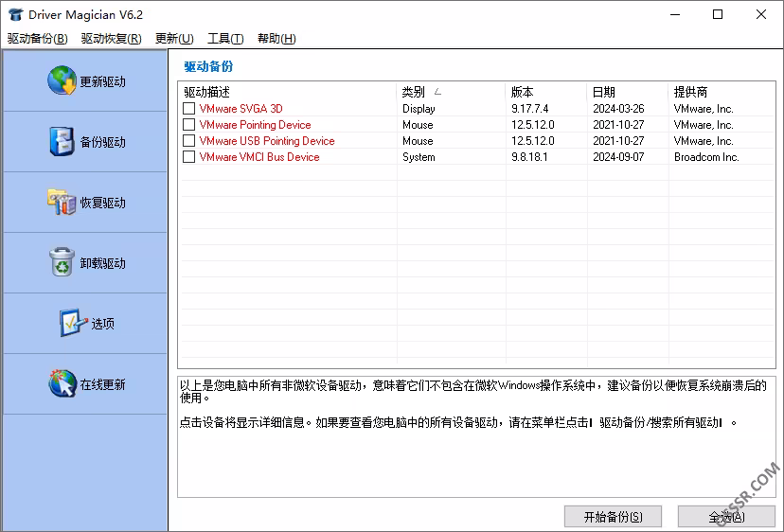Check the VMware SVGA 3D checkbox
The height and width of the screenshot is (532, 784).
tap(189, 109)
